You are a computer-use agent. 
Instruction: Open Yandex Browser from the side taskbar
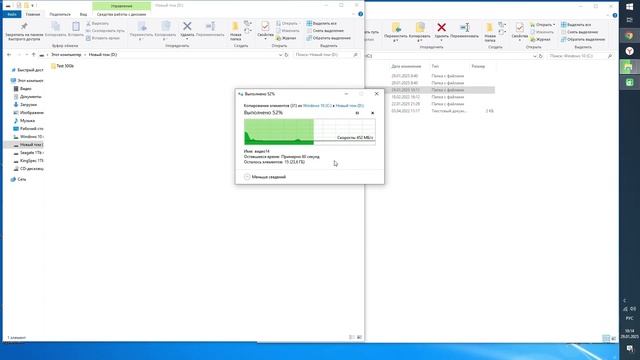[x=629, y=51]
